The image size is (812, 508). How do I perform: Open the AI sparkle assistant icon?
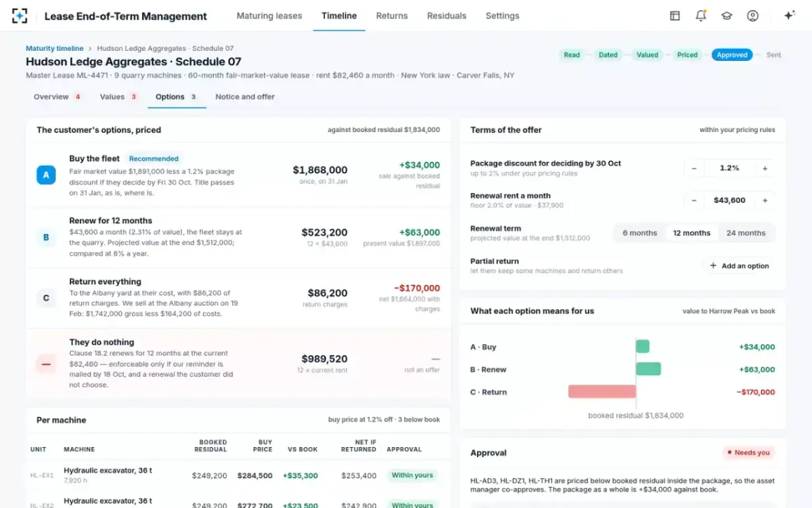point(789,16)
